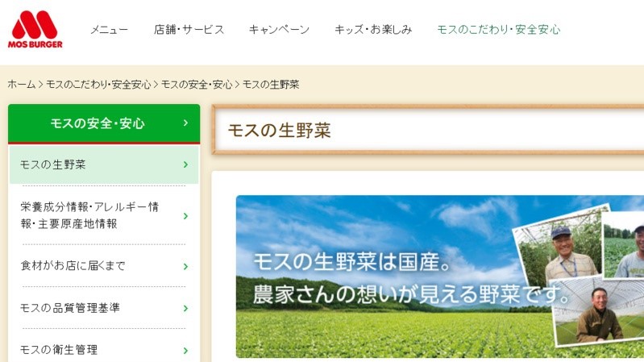
Task: Click chevron beside モスの品質管理基準
Action: tap(185, 308)
